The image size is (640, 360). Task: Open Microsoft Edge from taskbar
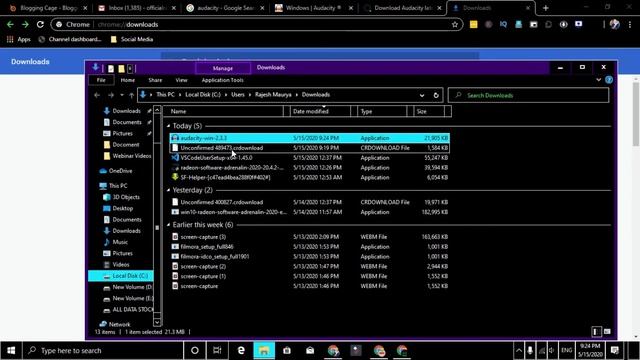[241, 350]
